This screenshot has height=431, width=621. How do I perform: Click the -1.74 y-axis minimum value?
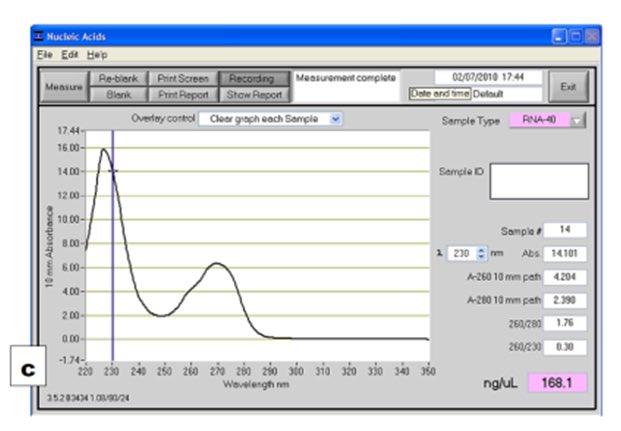click(x=69, y=360)
